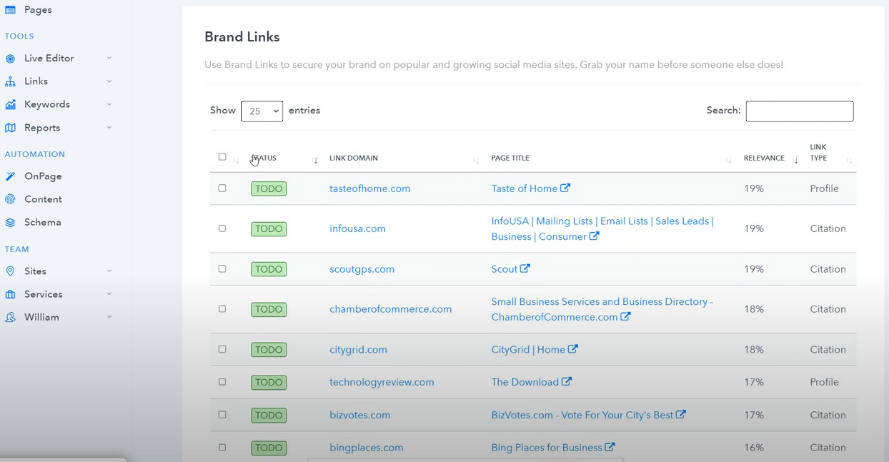The image size is (889, 462).
Task: Check the bingplaces.com row checkbox
Action: [222, 447]
